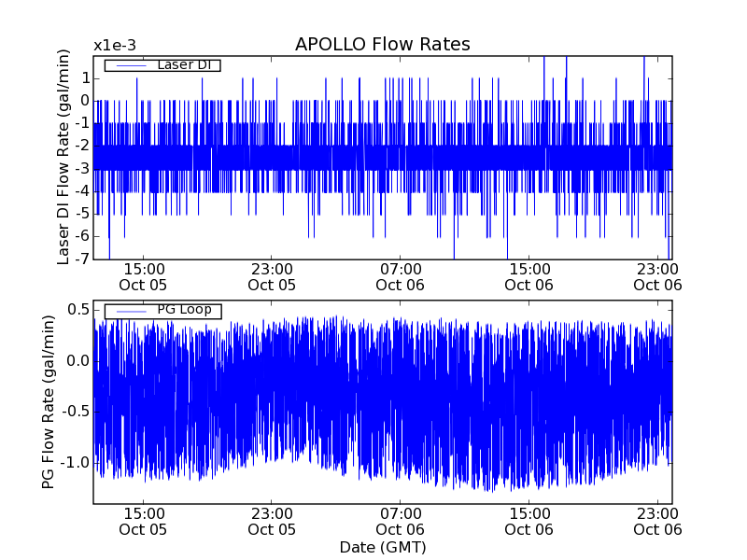
Task: Click the bottom chart '23:00 Oct 05' label
Action: click(272, 522)
